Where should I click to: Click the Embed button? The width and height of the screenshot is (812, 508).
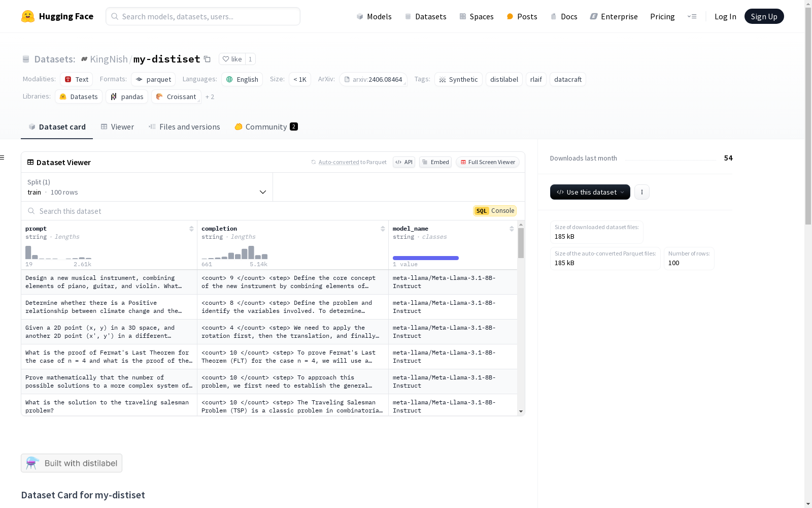pos(435,162)
